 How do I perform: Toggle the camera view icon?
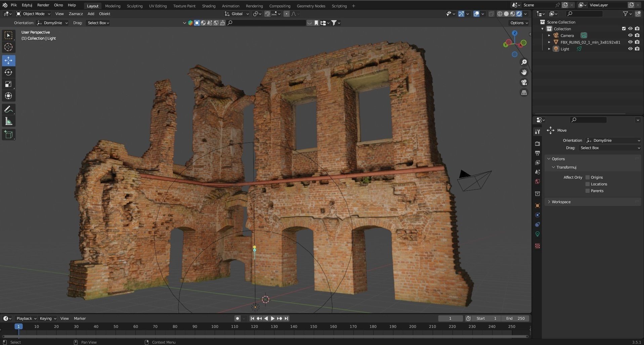click(x=524, y=82)
